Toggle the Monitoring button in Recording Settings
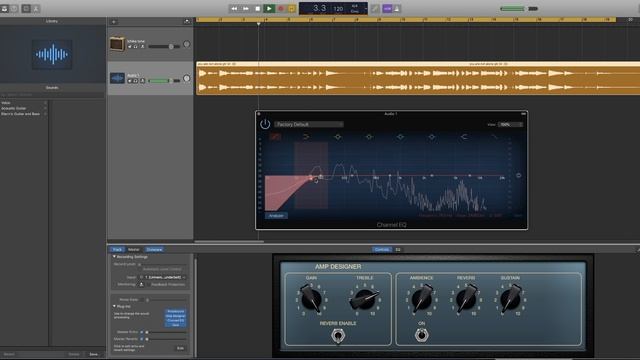 tap(142, 284)
